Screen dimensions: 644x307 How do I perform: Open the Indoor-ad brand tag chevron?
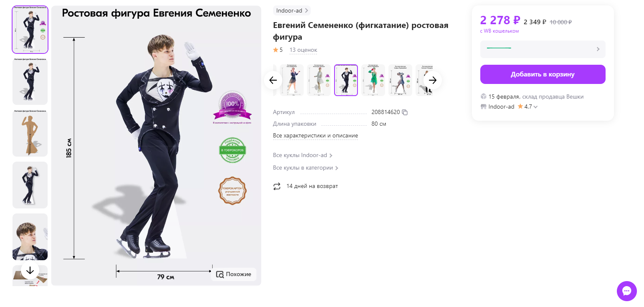[x=307, y=10]
